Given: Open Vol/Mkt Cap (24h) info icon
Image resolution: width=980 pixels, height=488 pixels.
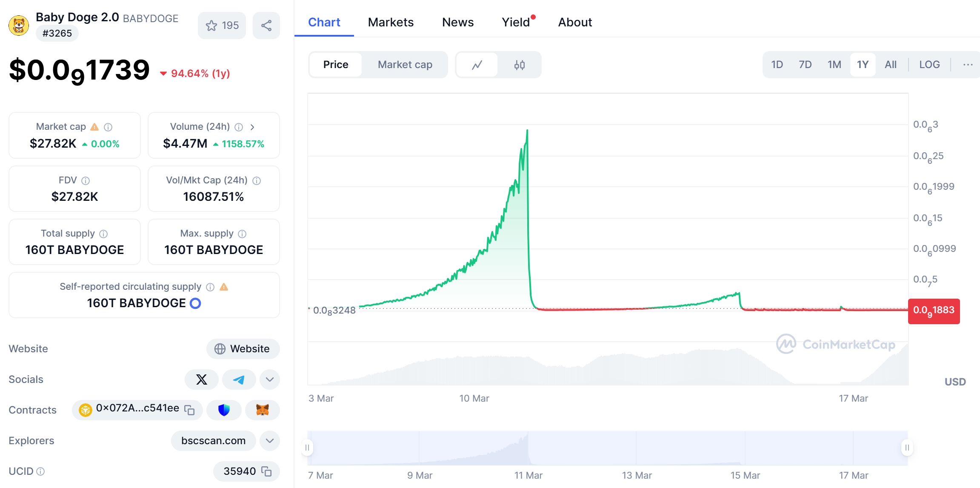Looking at the screenshot, I should coord(257,180).
